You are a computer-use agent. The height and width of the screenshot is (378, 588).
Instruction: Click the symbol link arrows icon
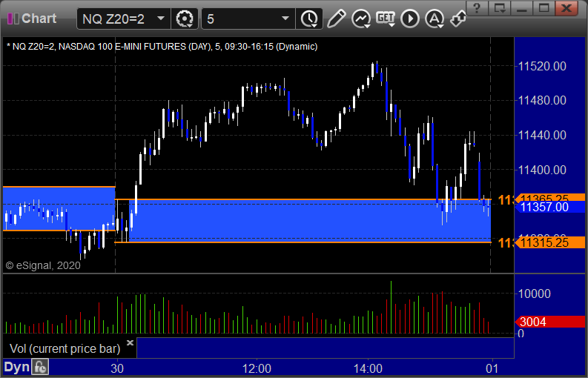(x=458, y=19)
